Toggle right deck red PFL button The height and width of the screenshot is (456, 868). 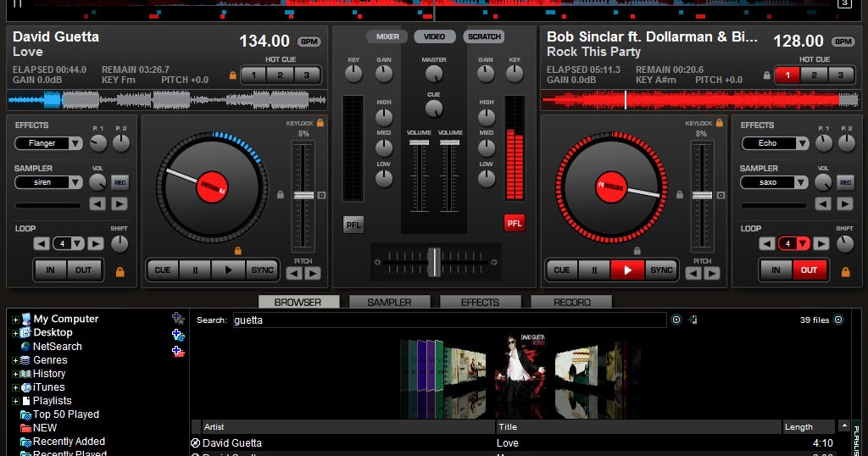(515, 223)
